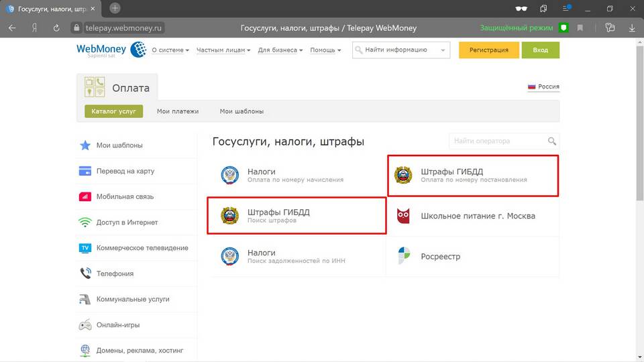Expand the Помощь menu
This screenshot has width=644, height=362.
(325, 50)
